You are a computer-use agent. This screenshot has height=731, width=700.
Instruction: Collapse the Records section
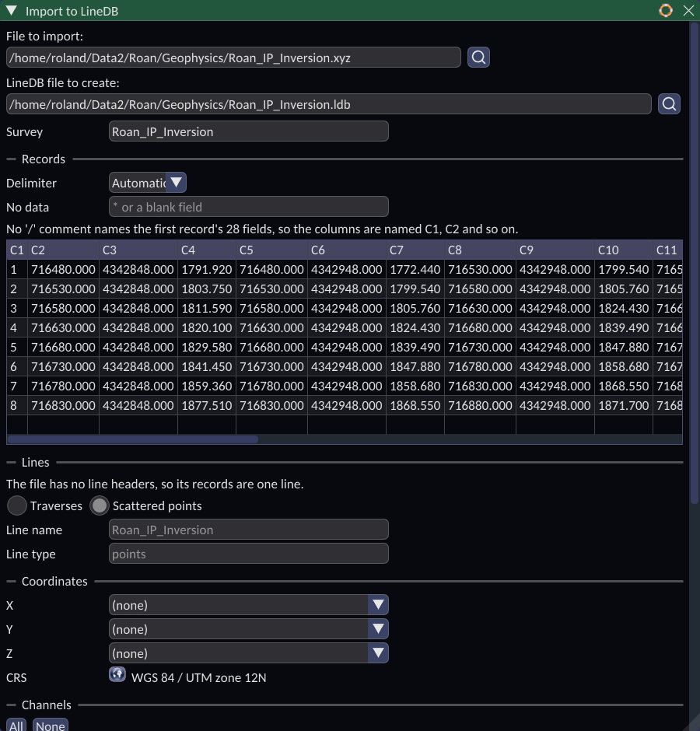click(x=11, y=159)
